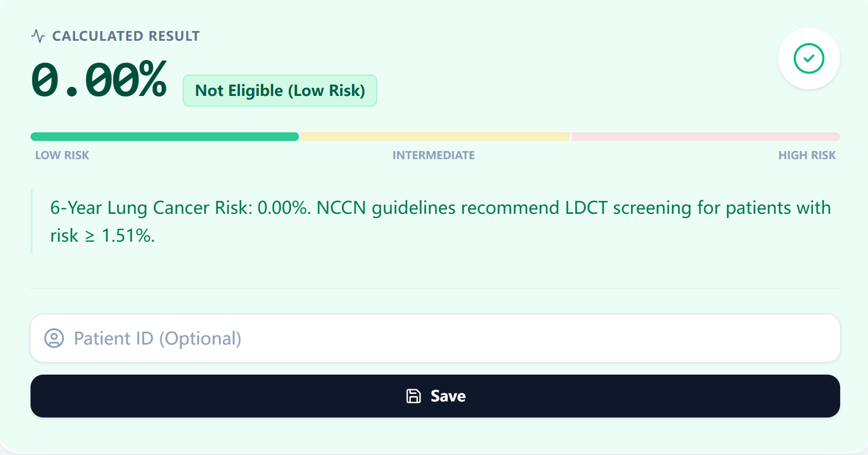Click the floppy disk icon on Save
The width and height of the screenshot is (868, 455).
[414, 396]
